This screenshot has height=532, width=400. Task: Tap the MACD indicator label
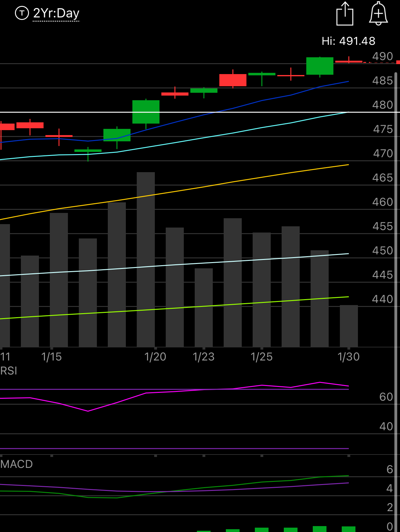[x=17, y=464]
